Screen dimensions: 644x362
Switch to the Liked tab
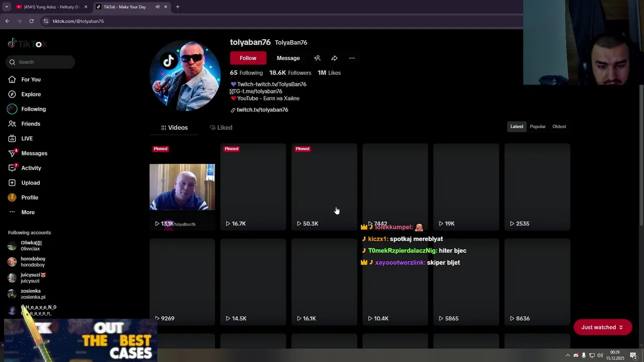(221, 128)
